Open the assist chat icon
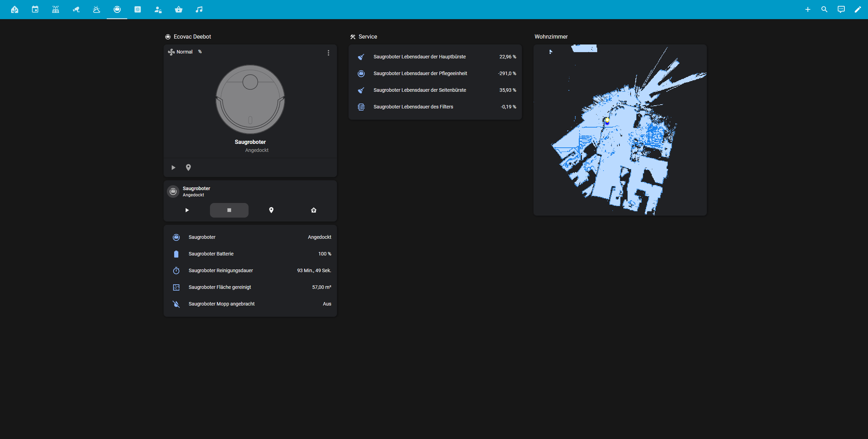The width and height of the screenshot is (868, 439). click(x=841, y=9)
